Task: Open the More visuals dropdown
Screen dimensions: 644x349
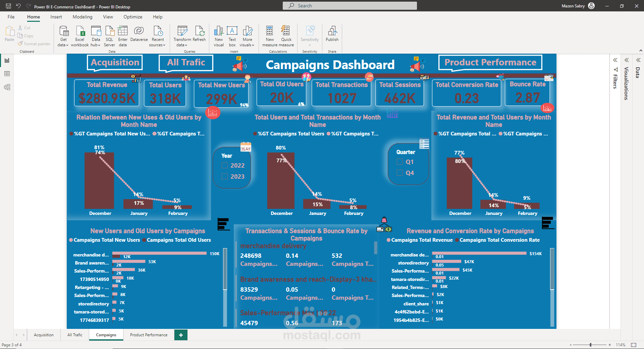Action: point(247,36)
